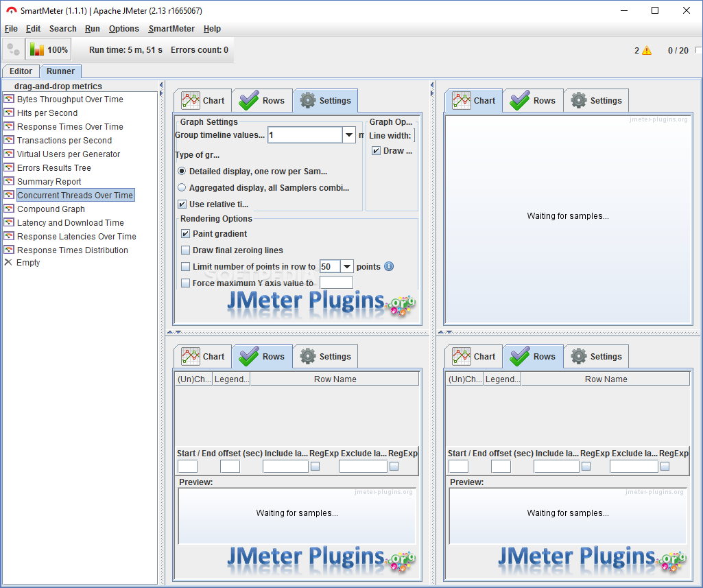Switch to the Editor tab
Viewport: 703px width, 588px height.
(x=21, y=71)
